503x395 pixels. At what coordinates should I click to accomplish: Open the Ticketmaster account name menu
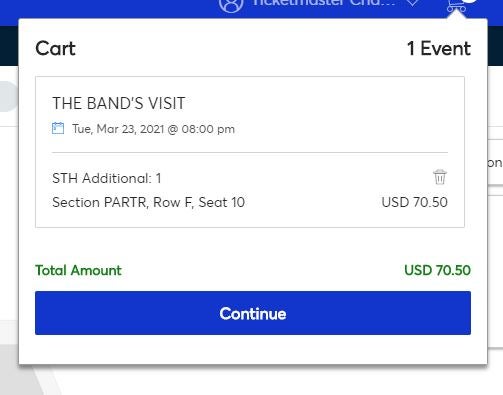tap(323, 3)
